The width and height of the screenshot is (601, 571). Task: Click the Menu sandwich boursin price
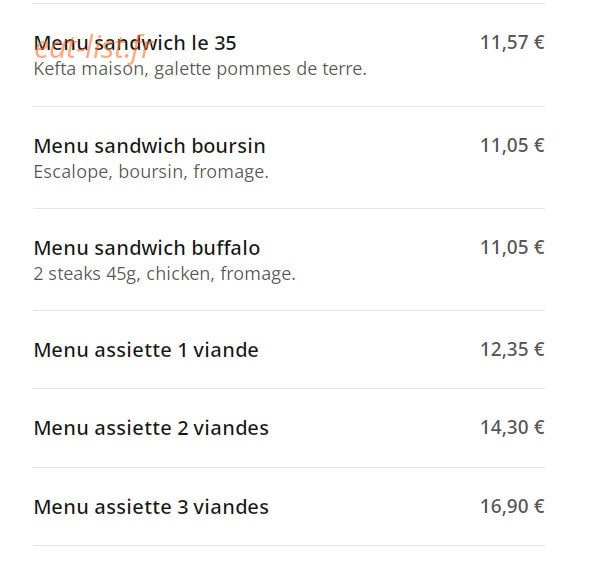click(512, 145)
